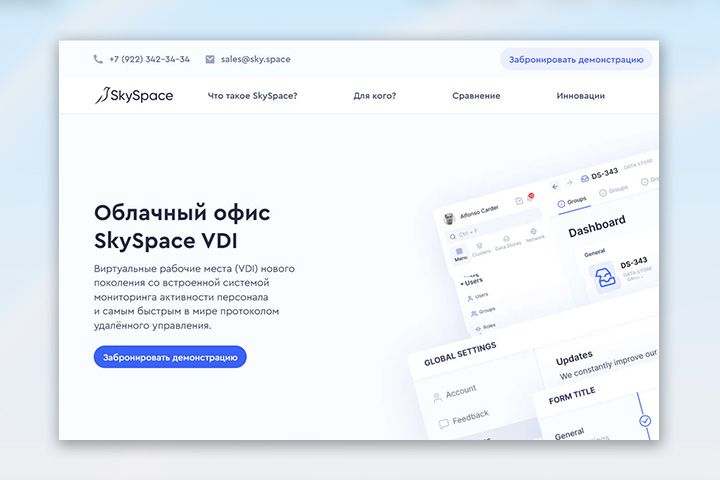Screen dimensions: 720x480
Task: Open notifications bell with red badge
Action: 530,197
